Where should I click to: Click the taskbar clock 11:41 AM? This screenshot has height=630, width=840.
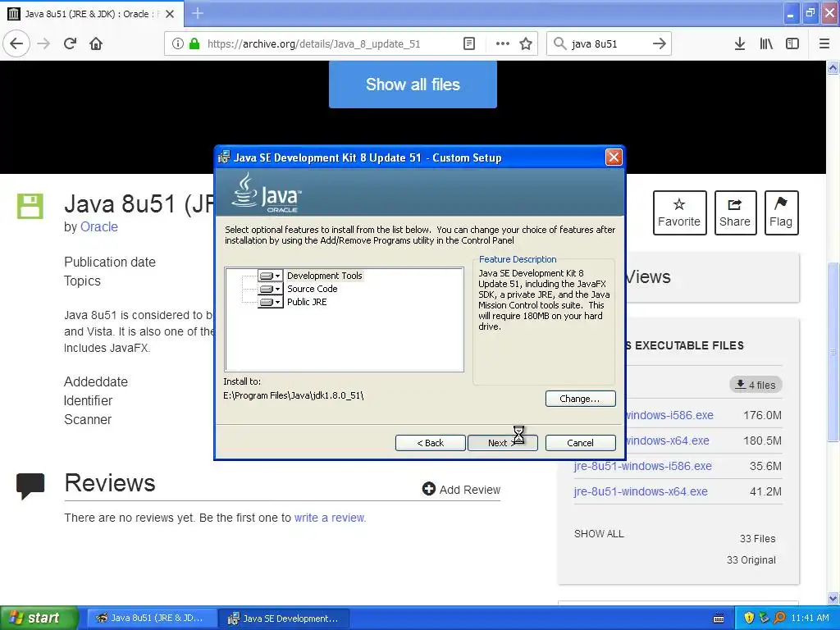810,618
